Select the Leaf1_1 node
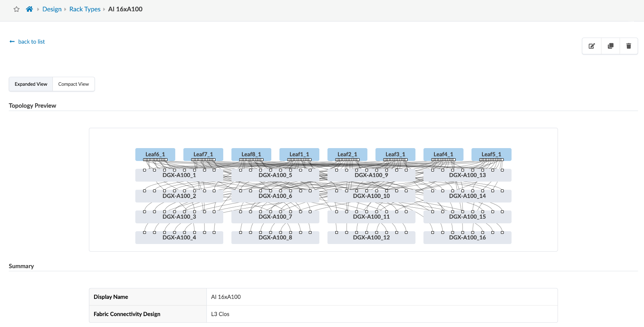Screen dimensions: 644x327 [x=299, y=154]
